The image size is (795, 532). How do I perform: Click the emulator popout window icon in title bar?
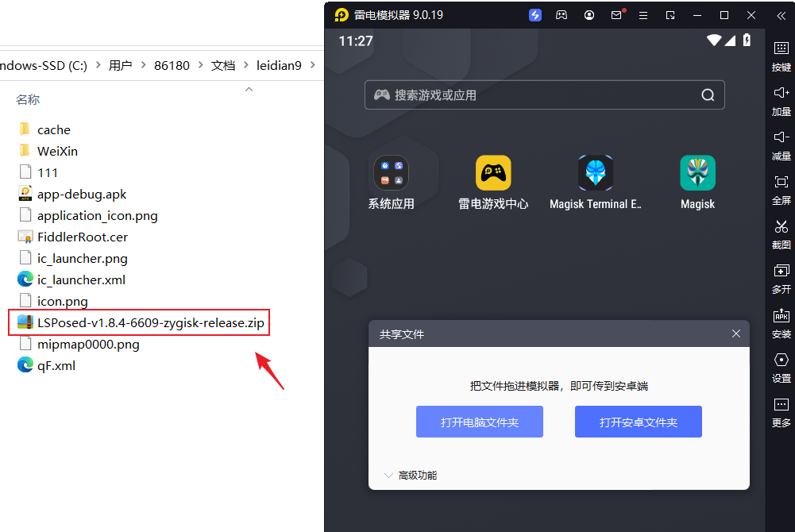tap(670, 15)
